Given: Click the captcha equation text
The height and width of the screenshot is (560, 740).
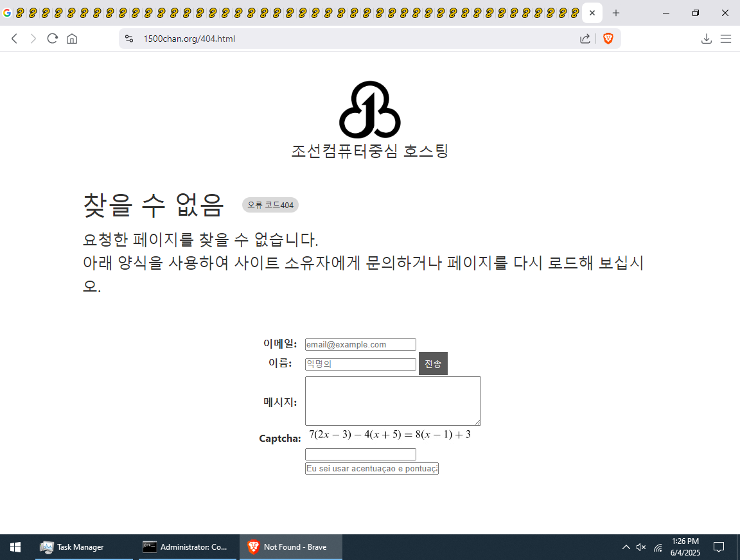Looking at the screenshot, I should (x=390, y=435).
